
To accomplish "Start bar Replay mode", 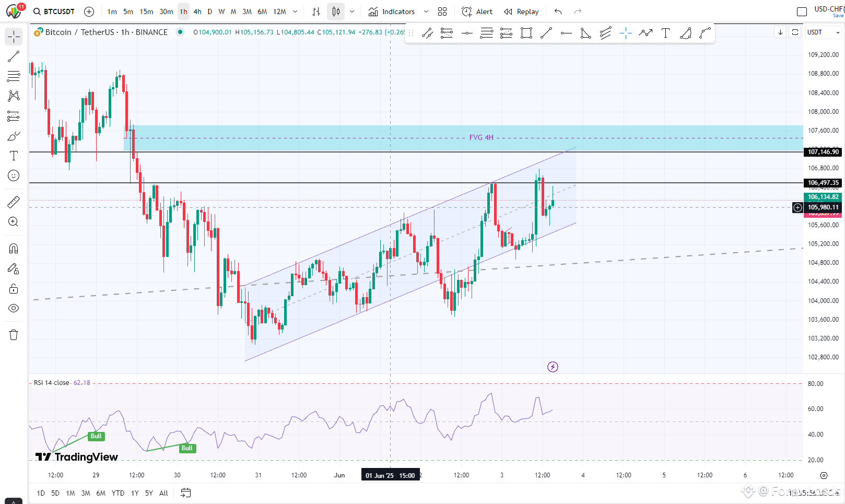I will [x=521, y=11].
